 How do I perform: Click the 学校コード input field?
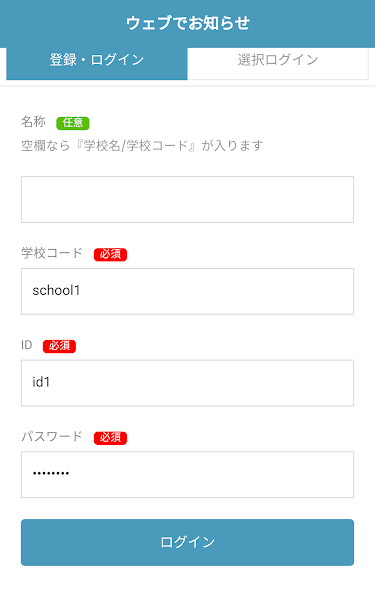[187, 291]
